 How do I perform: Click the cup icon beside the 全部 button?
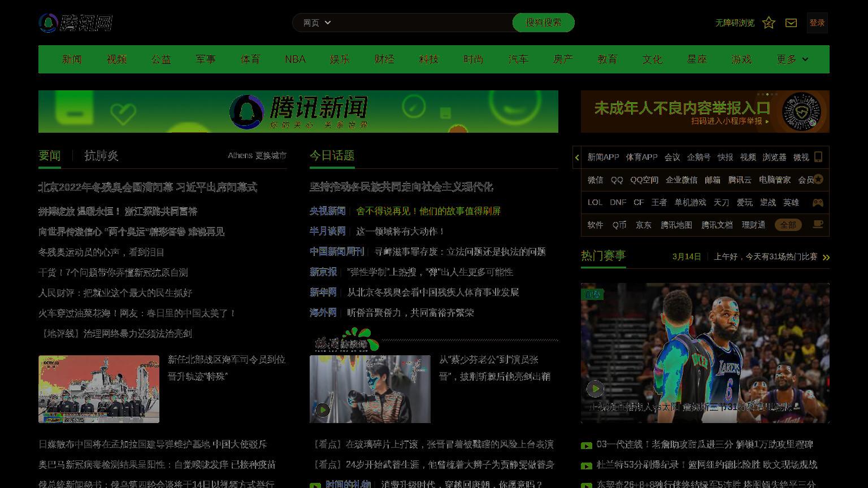818,224
